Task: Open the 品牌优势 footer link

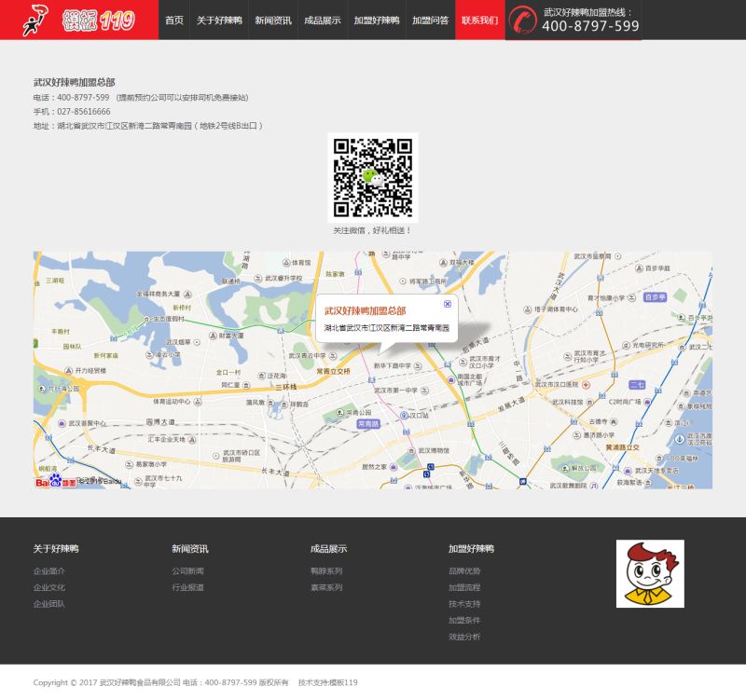Action: click(x=464, y=570)
